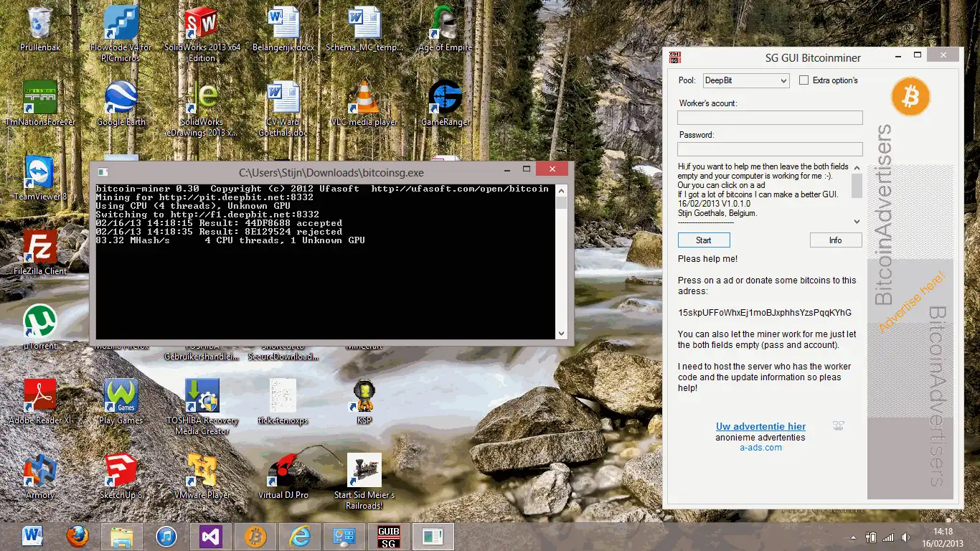
Task: Open ticketen.oxps file
Action: point(283,402)
